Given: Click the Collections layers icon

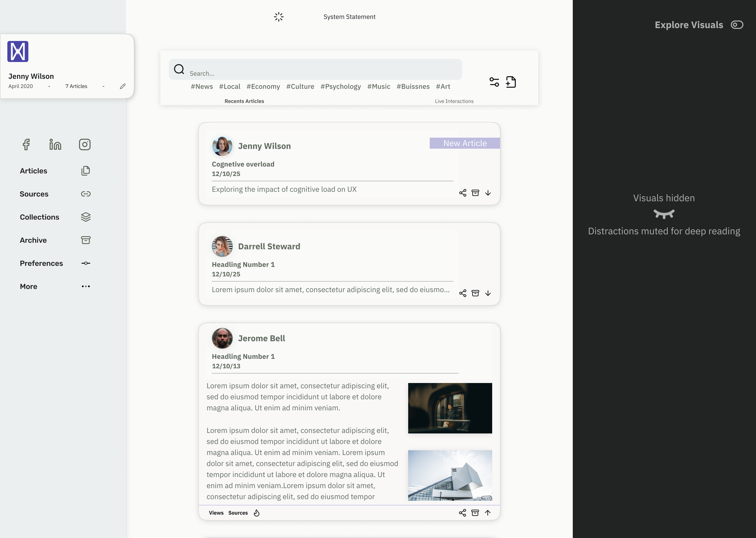Looking at the screenshot, I should coord(86,217).
